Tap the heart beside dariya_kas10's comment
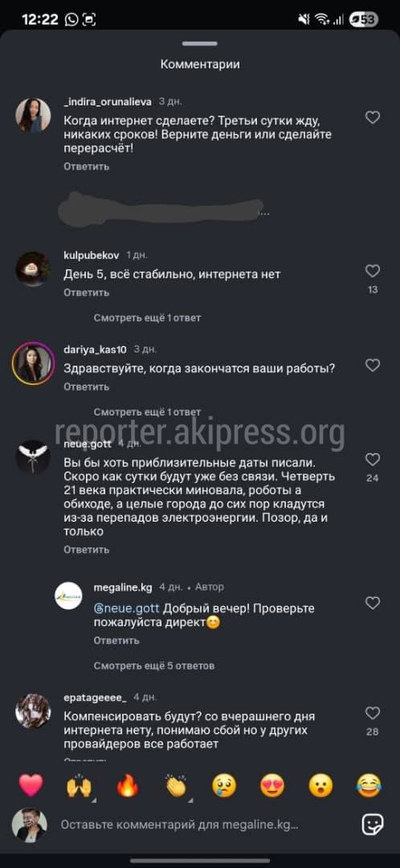Screen dimensions: 400x868 (373, 366)
